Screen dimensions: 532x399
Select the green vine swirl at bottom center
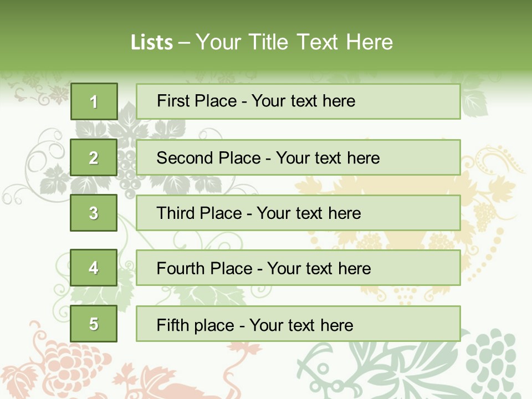321,366
